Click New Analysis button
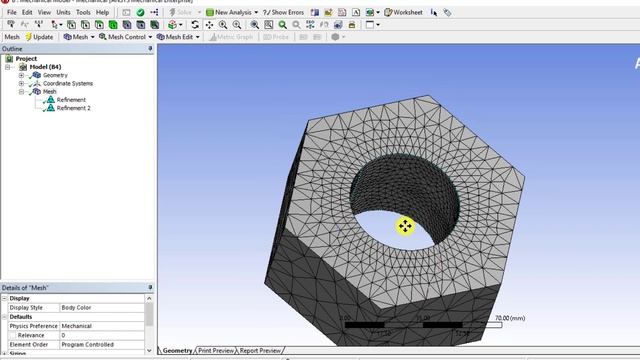 (229, 12)
